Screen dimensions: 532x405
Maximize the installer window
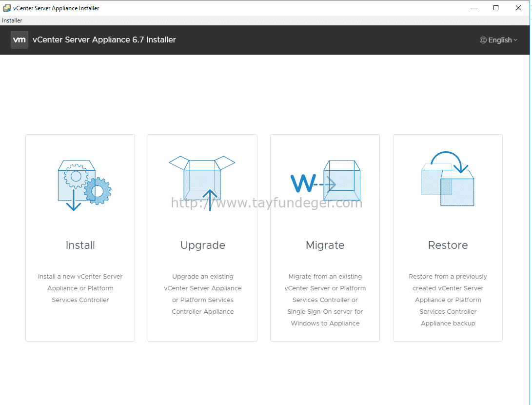coord(496,8)
